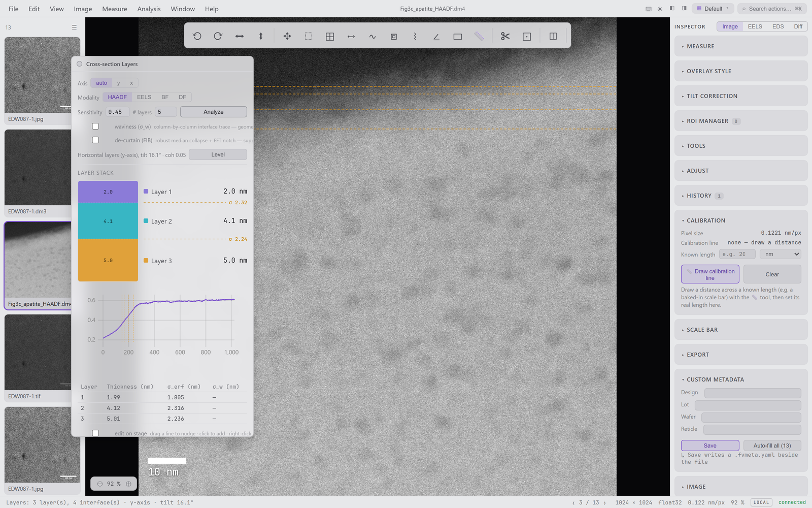Image resolution: width=812 pixels, height=508 pixels.
Task: Click the Sensitivity value field
Action: (118, 112)
